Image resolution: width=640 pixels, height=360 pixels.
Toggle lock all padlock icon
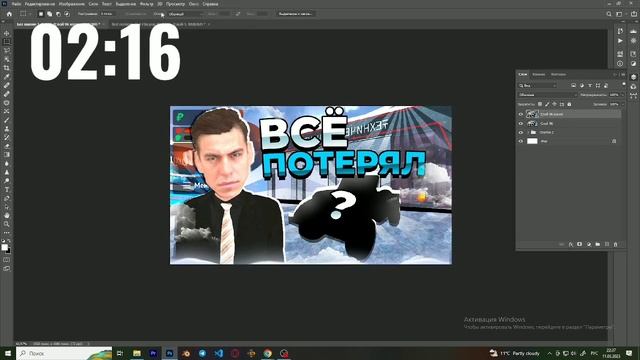(569, 104)
